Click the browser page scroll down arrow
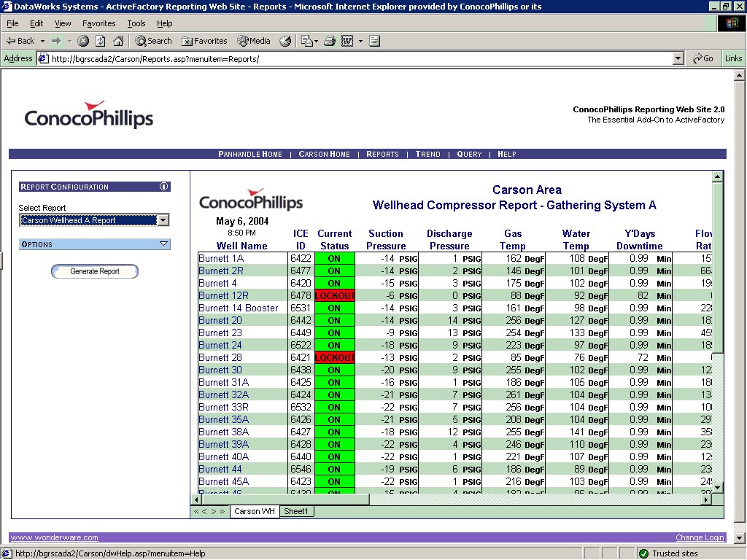 tap(739, 537)
